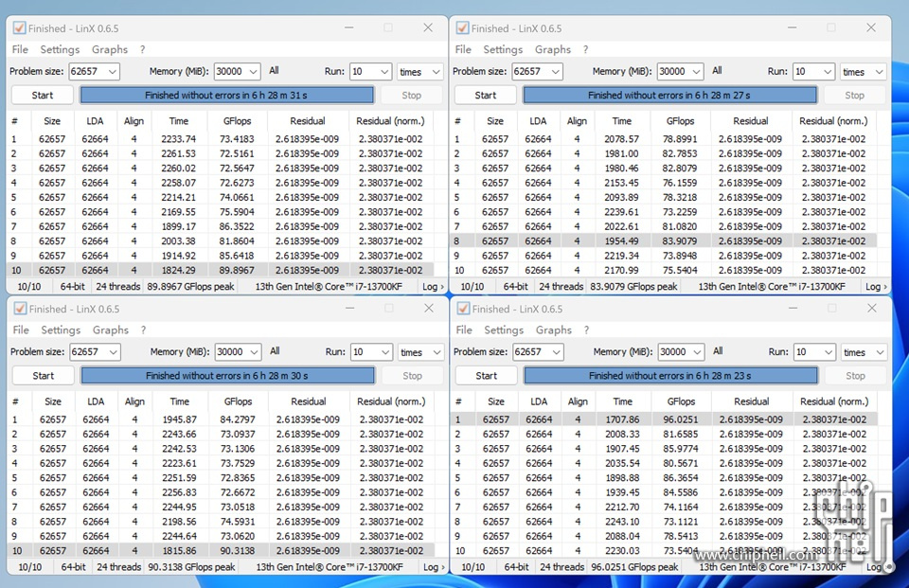Open Settings menu in the 83.9079-peak window
The height and width of the screenshot is (588, 909).
[503, 49]
